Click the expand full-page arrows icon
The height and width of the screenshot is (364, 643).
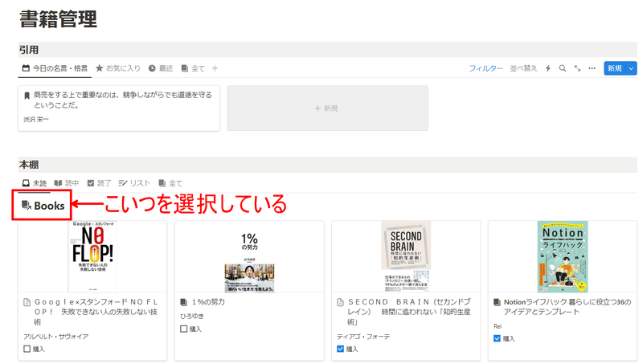(577, 68)
